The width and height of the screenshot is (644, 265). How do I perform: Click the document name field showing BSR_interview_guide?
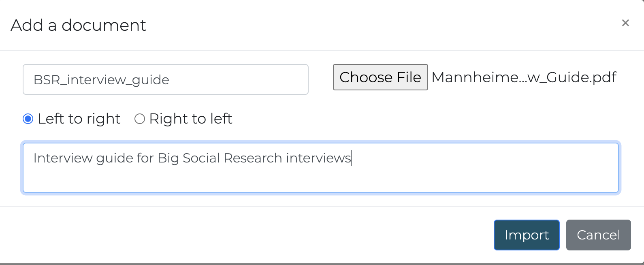coord(165,79)
